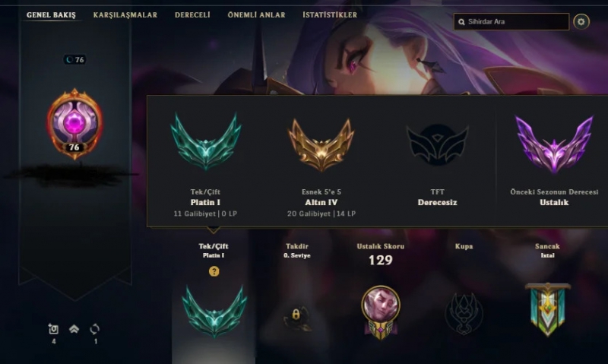The image size is (608, 364).
Task: Select the Ixtal Sancak banner
Action: (547, 309)
